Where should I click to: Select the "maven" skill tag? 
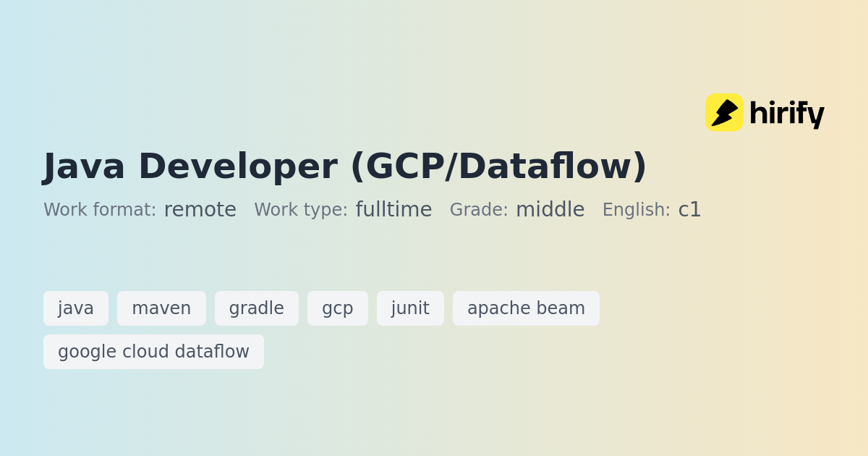pyautogui.click(x=161, y=308)
